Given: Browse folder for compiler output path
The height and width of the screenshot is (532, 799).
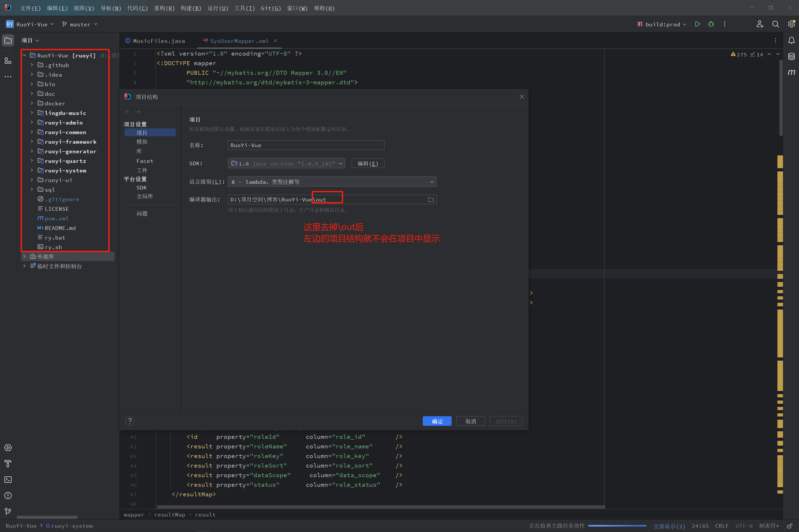Looking at the screenshot, I should [431, 200].
